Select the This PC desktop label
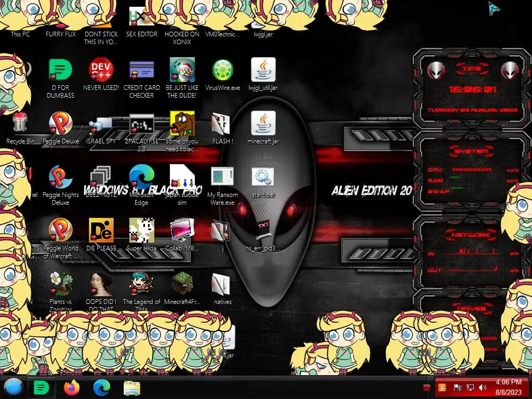The image size is (532, 399). (x=20, y=34)
